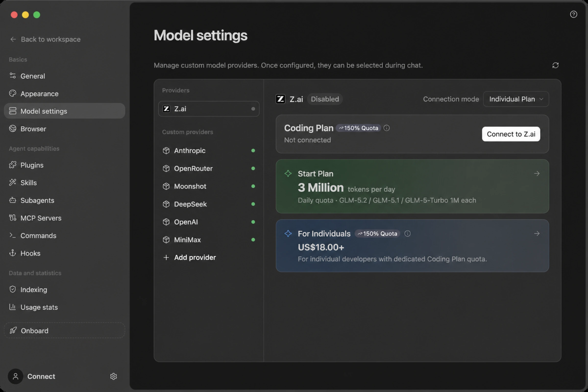Open settings gear next to Connect
Viewport: 588px width, 392px height.
tap(113, 376)
